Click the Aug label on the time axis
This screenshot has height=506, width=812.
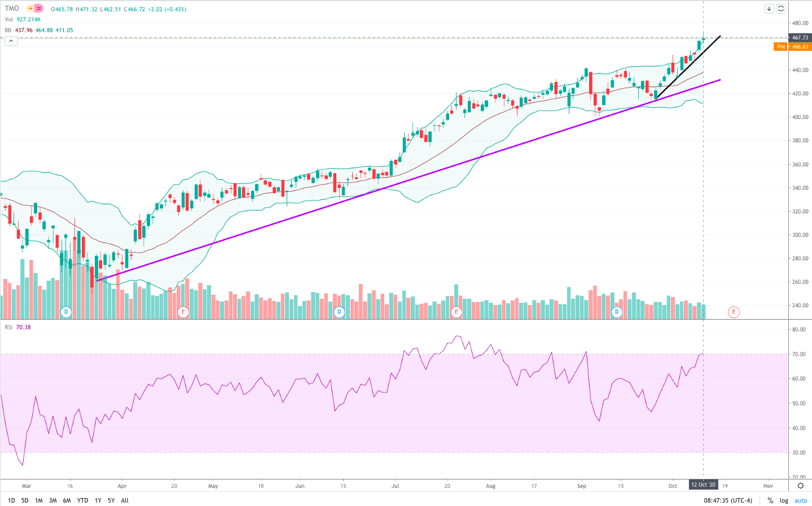click(490, 486)
